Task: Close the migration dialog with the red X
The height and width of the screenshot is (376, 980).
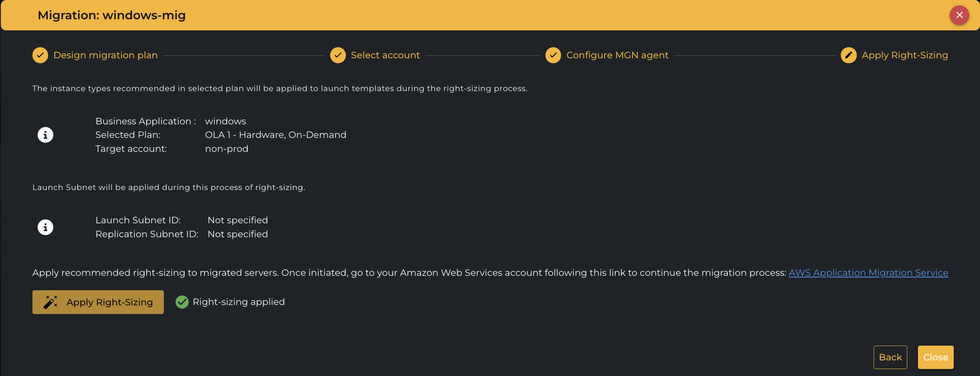Action: click(959, 15)
